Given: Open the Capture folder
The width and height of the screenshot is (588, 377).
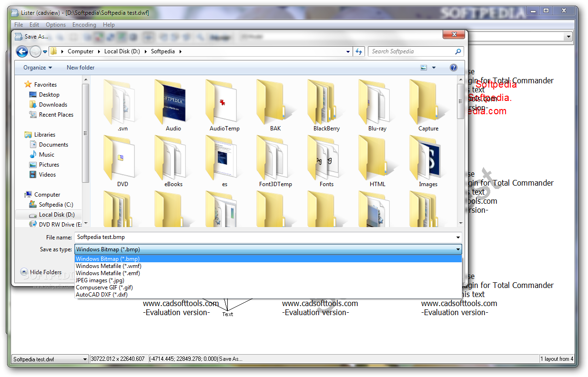Looking at the screenshot, I should pyautogui.click(x=428, y=106).
